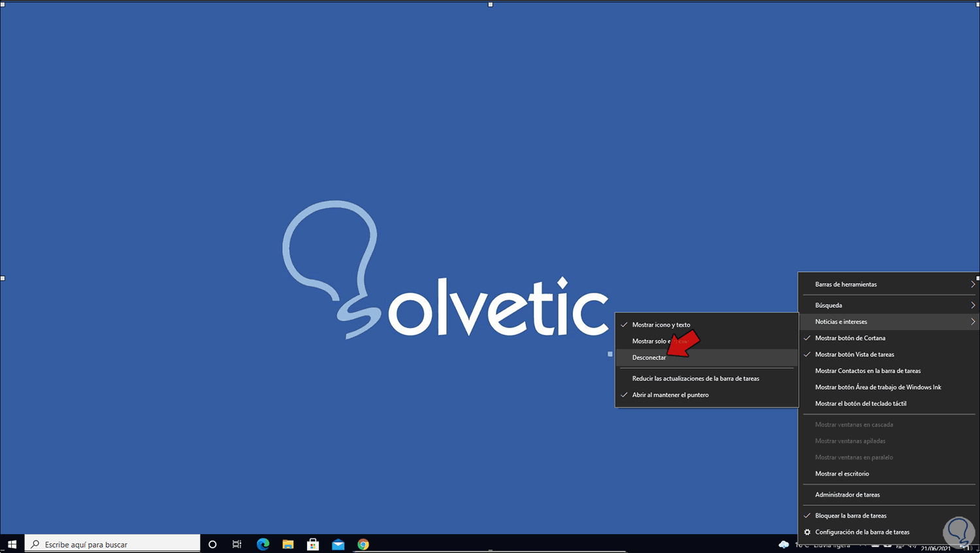This screenshot has width=980, height=553.
Task: Uncheck 'Mostrar botón de Cortana'
Action: click(889, 338)
